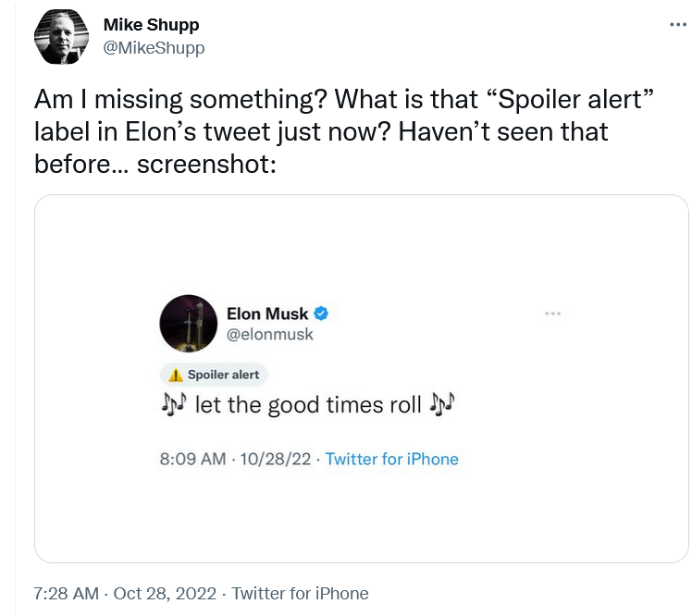Viewport: 692px width, 616px height.
Task: Click the Spoiler alert label
Action: (214, 375)
